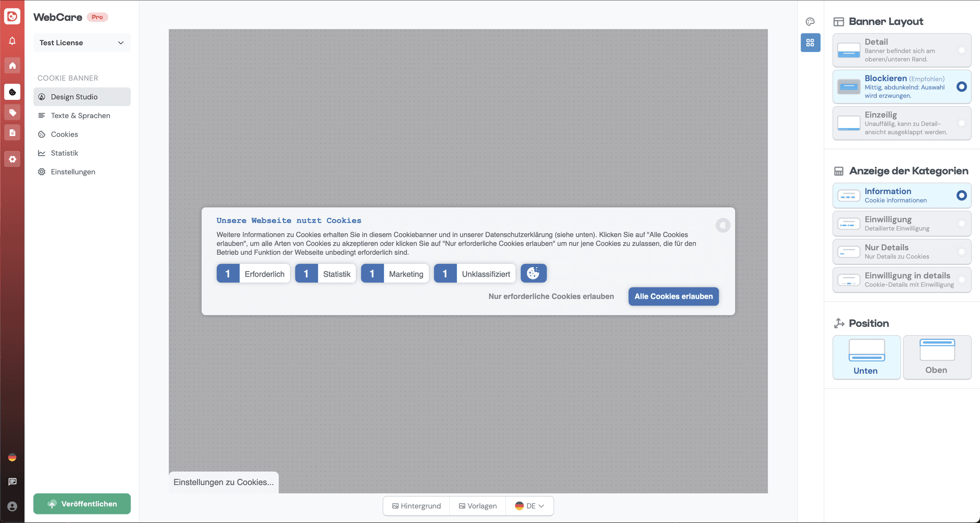Open gear settings icon in red sidebar

click(x=12, y=159)
